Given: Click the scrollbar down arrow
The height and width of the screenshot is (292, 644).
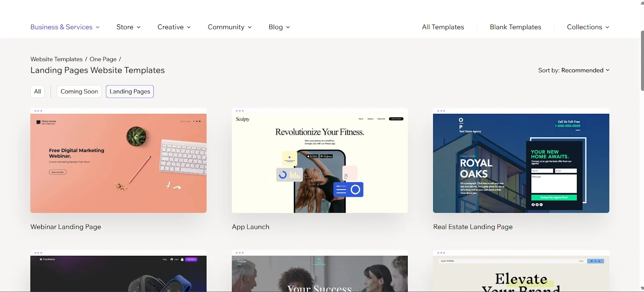Looking at the screenshot, I should pos(642,288).
